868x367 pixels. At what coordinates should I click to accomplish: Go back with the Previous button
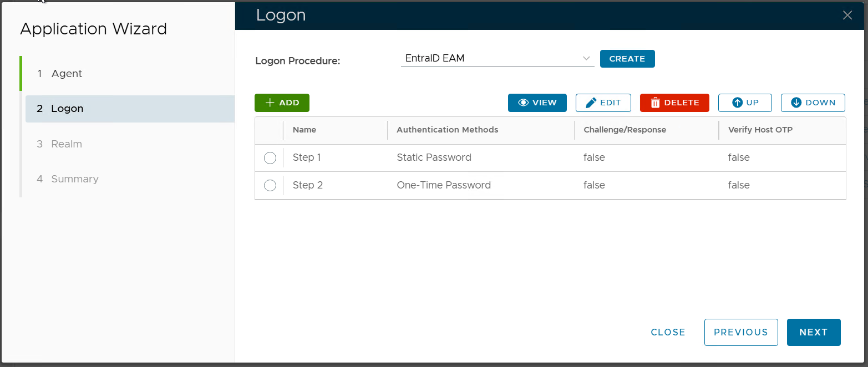(x=740, y=332)
